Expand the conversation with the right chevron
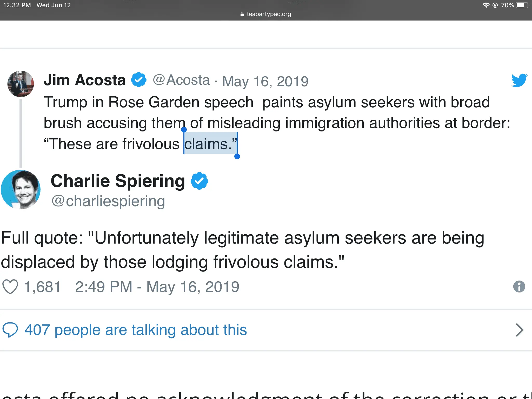 [x=519, y=330]
